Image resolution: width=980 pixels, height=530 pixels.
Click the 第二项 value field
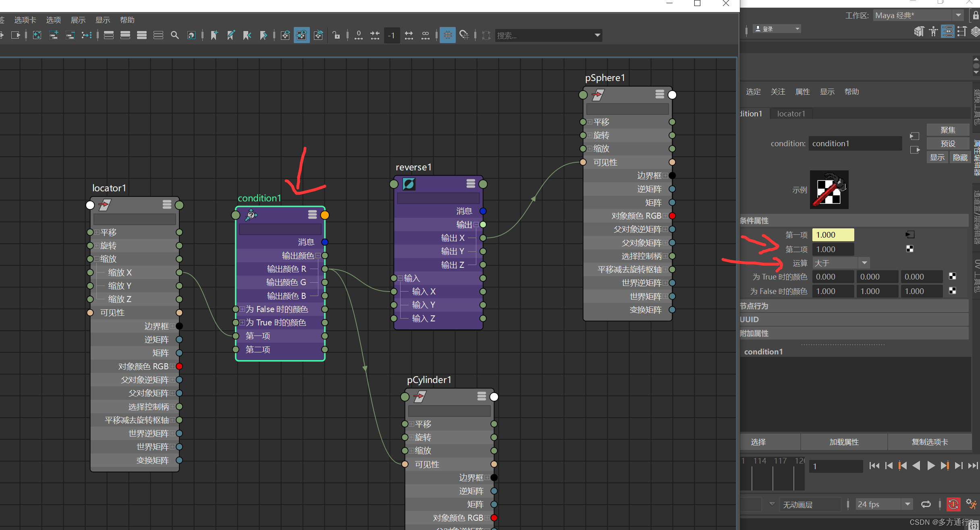833,249
